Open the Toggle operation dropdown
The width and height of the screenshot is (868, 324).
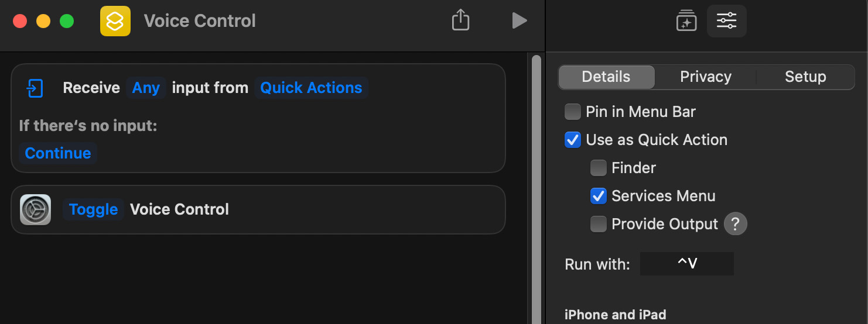(93, 209)
